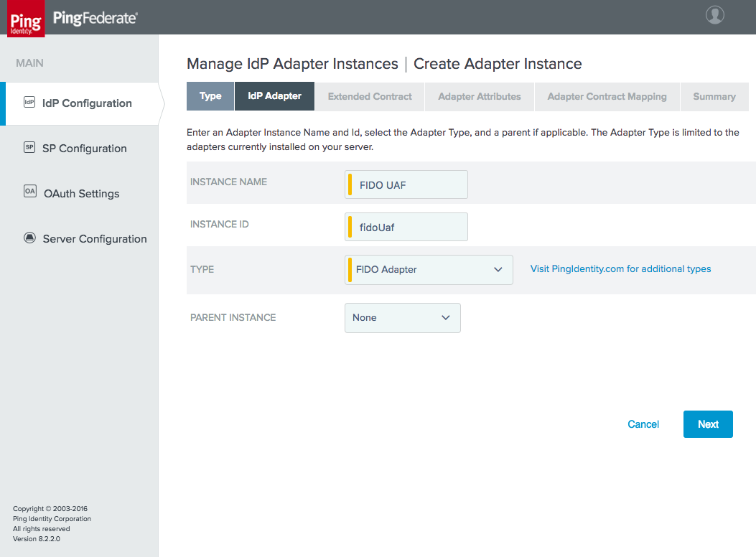
Task: Open the Parent Instance dropdown
Action: click(x=403, y=318)
